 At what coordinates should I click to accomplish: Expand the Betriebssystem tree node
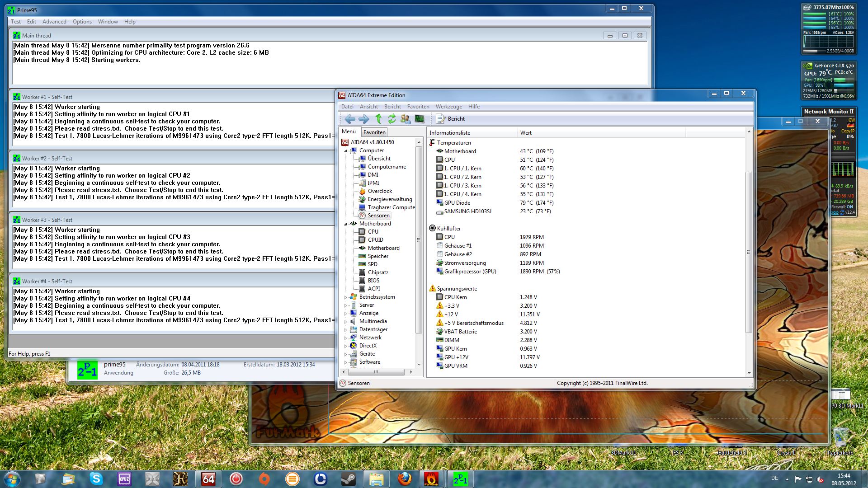[346, 297]
